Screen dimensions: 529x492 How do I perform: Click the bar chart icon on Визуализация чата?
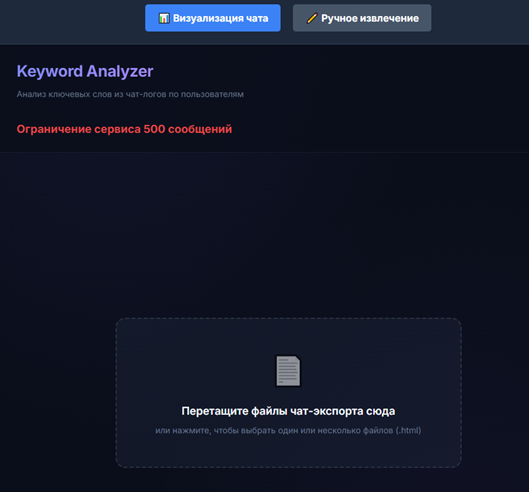[164, 18]
